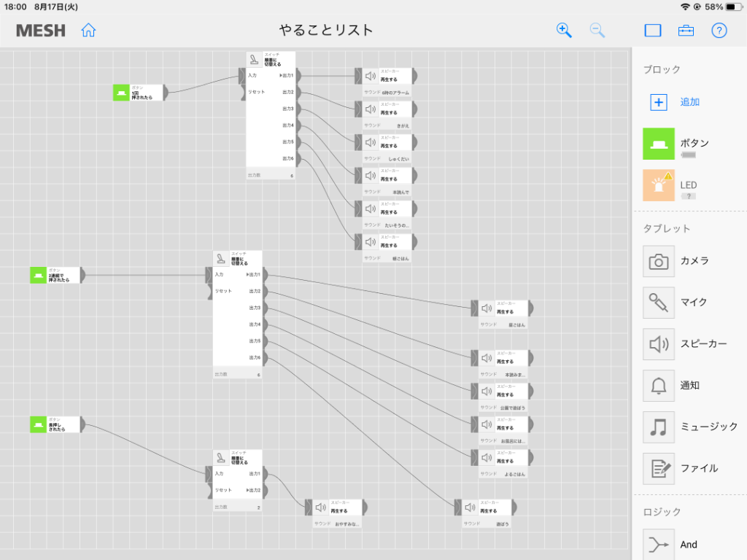Tap the output connector of 1回押されたら block
The image size is (747, 560).
166,93
